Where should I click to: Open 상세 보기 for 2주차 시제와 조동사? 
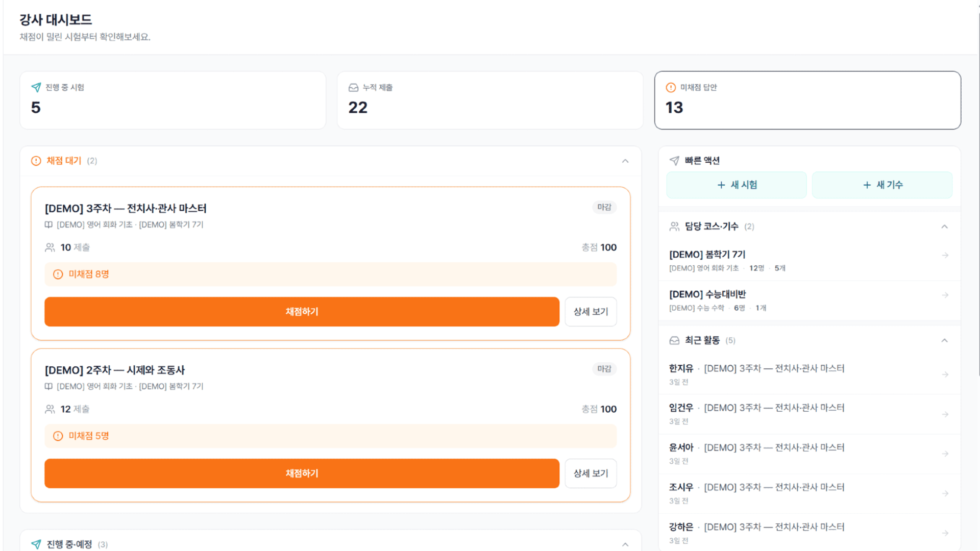(591, 473)
